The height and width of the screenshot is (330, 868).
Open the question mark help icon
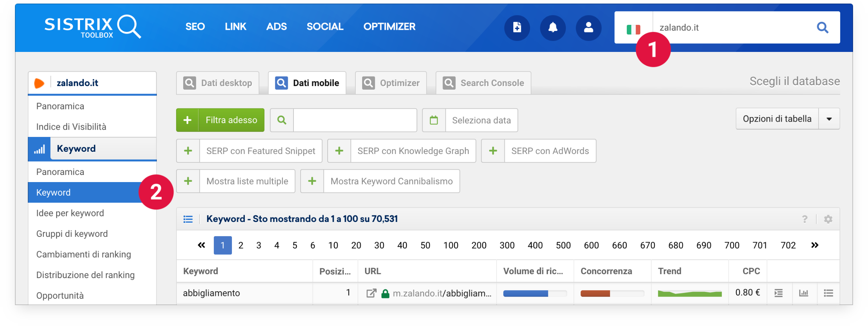coord(805,219)
